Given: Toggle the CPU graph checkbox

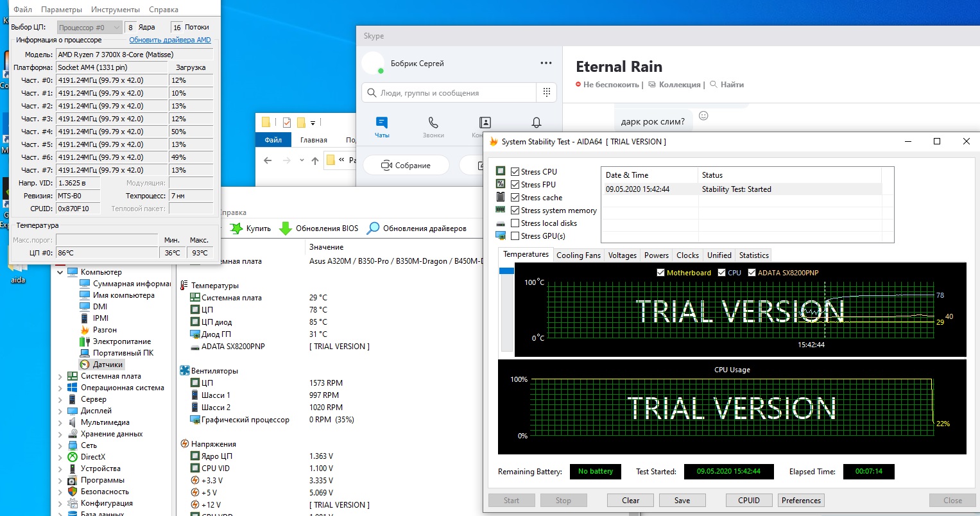Looking at the screenshot, I should tap(723, 273).
